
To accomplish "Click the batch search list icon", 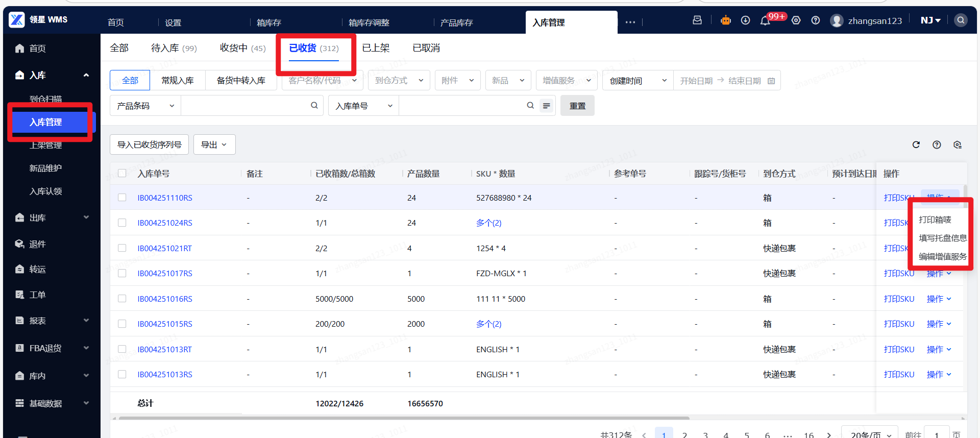I will (x=546, y=106).
